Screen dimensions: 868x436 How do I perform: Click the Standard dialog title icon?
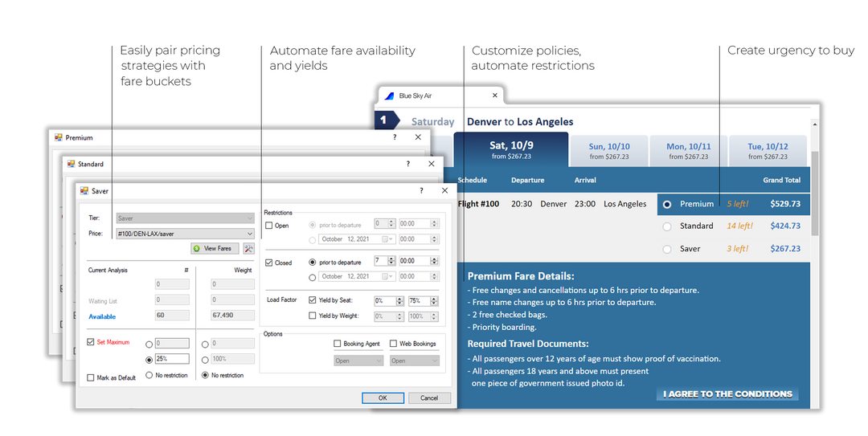click(71, 165)
